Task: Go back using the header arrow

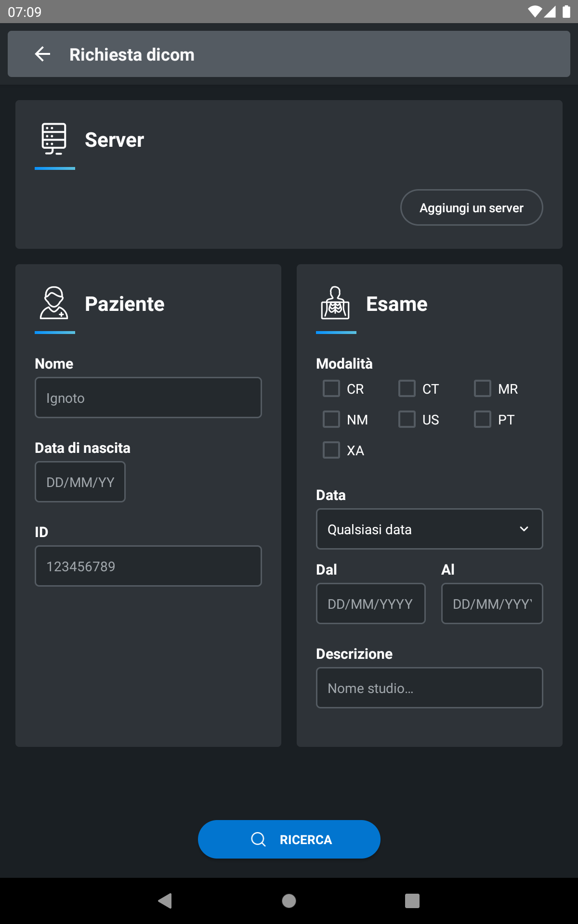Action: tap(43, 54)
